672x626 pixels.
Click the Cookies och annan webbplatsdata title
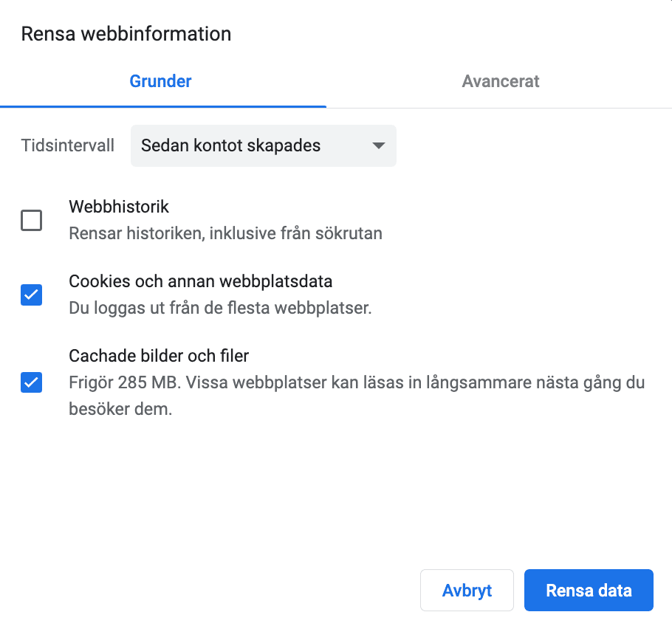coord(200,281)
